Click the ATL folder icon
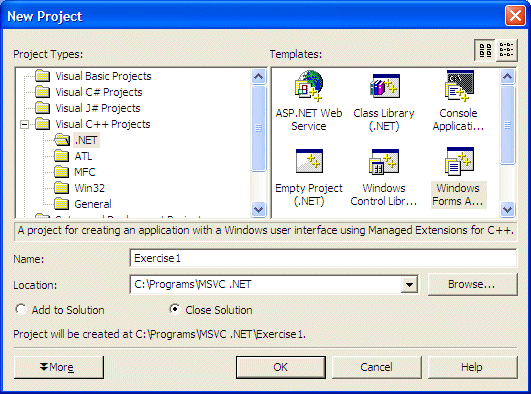The width and height of the screenshot is (531, 394). click(62, 156)
